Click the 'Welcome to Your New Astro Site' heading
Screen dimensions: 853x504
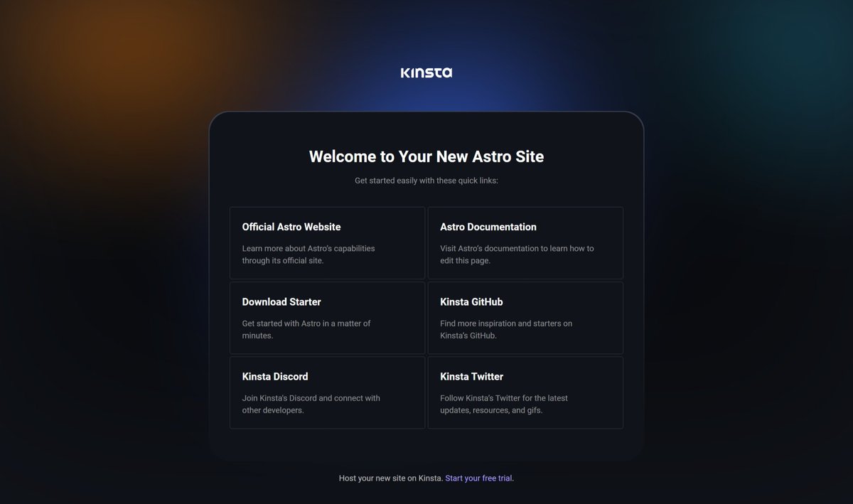[426, 156]
